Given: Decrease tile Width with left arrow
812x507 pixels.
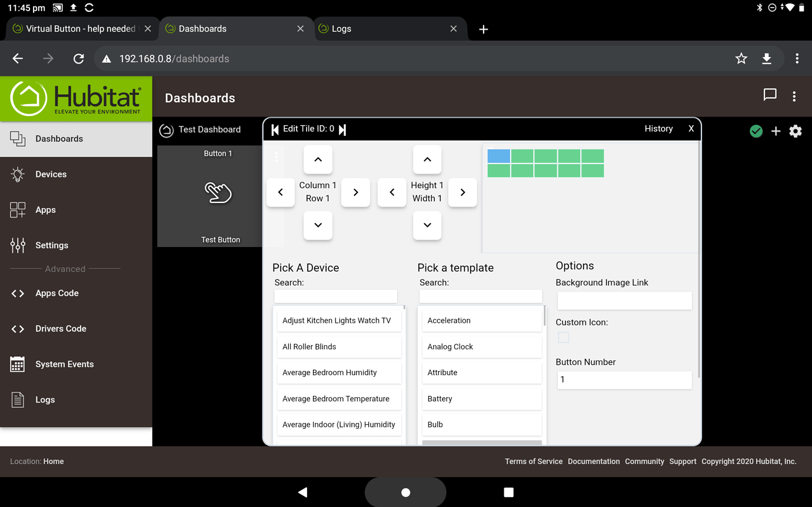Looking at the screenshot, I should [392, 192].
